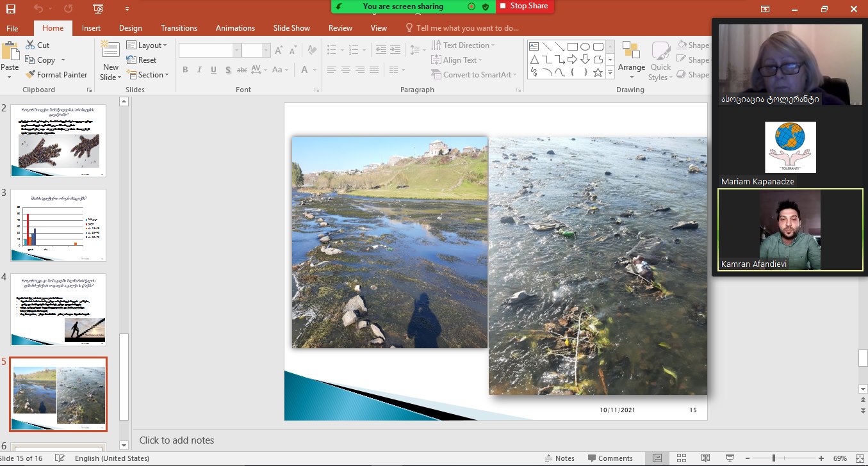Open the font size combo box
The height and width of the screenshot is (466, 868).
point(256,51)
